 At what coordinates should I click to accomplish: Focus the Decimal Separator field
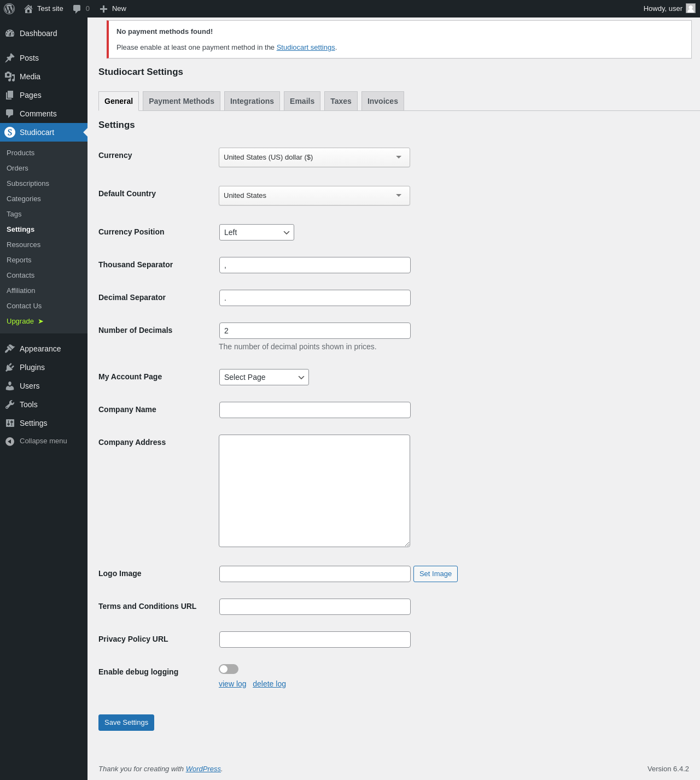coord(315,298)
